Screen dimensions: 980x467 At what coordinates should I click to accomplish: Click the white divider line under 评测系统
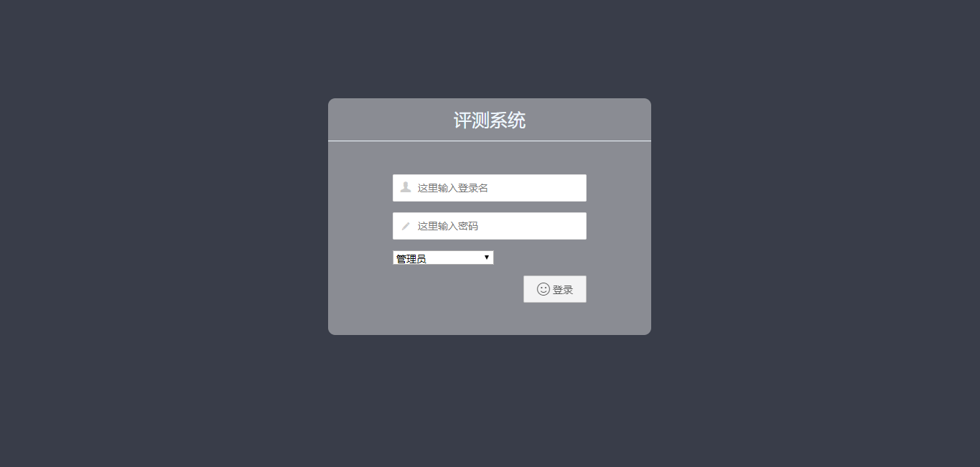pos(490,141)
